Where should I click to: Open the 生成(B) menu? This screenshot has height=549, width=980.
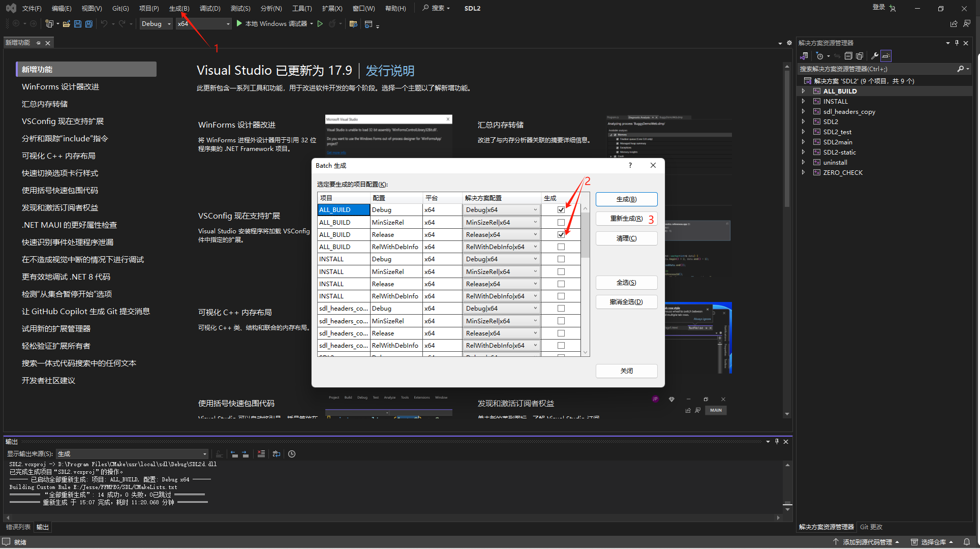coord(179,9)
